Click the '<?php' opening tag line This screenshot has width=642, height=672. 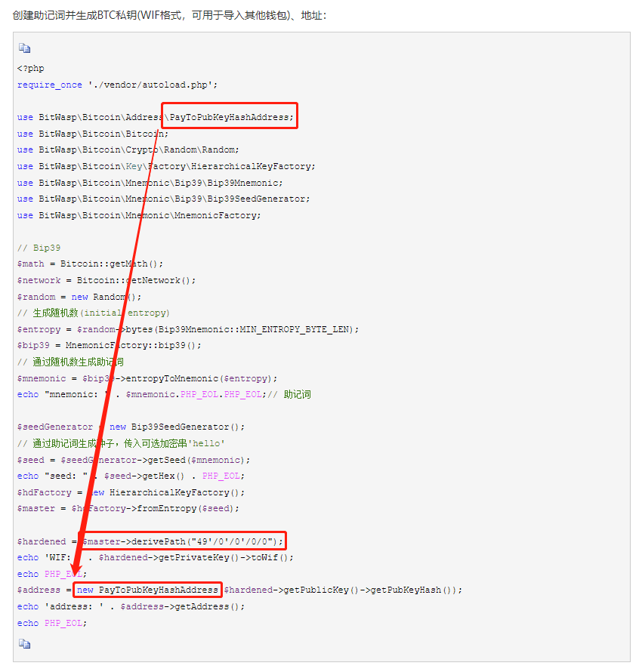(31, 68)
